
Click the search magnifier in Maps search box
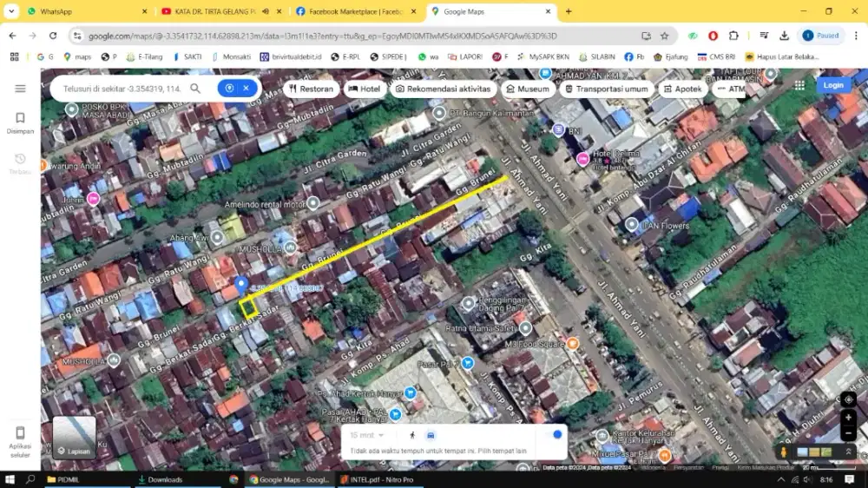[195, 89]
